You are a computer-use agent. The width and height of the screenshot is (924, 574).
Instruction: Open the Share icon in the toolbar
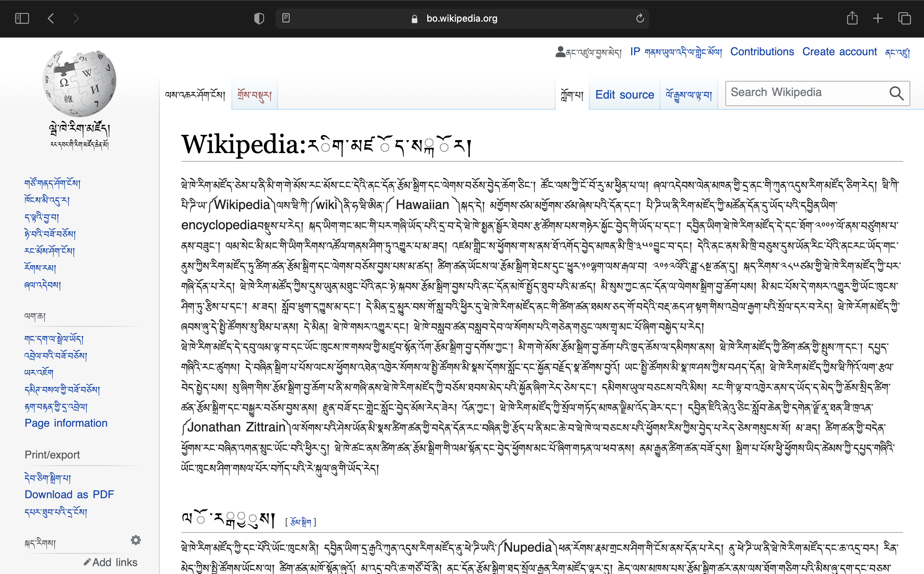coord(852,18)
